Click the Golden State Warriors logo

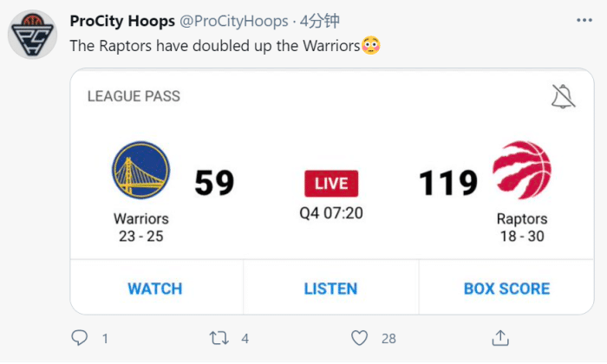pyautogui.click(x=140, y=171)
